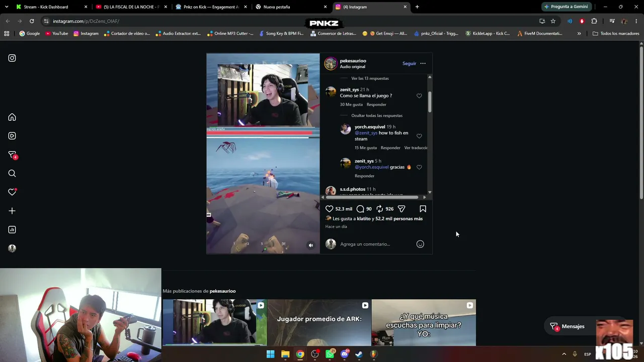Open profile avatar in left sidebar
The width and height of the screenshot is (644, 362).
click(x=12, y=248)
